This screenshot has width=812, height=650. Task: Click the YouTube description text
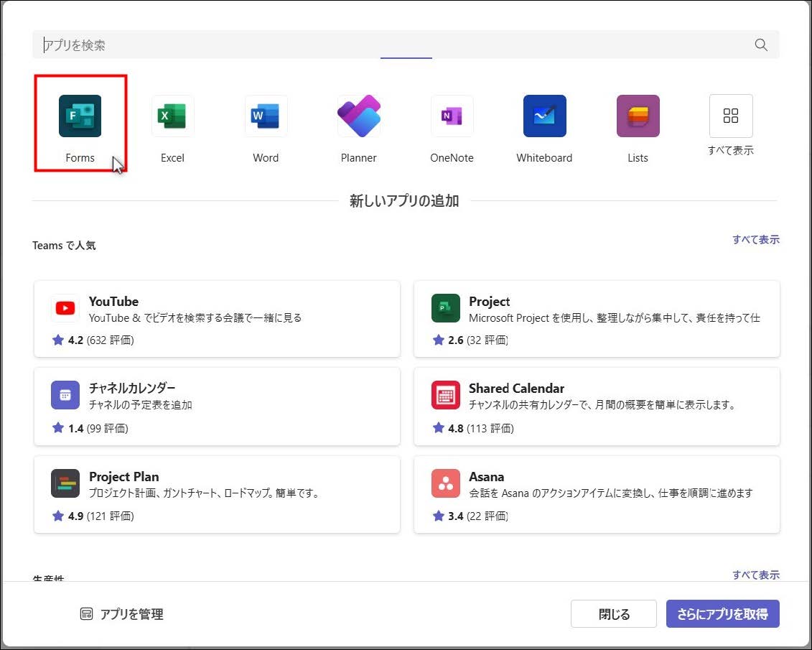195,318
